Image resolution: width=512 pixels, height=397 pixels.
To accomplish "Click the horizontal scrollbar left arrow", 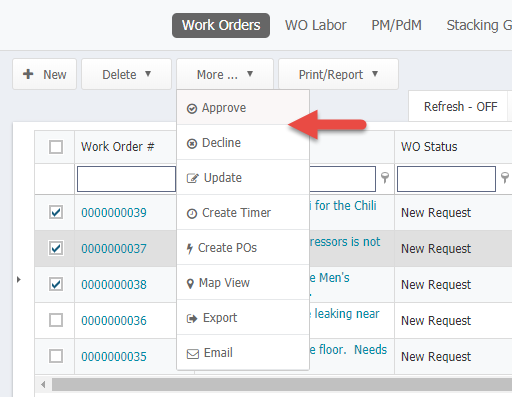I will click(43, 385).
